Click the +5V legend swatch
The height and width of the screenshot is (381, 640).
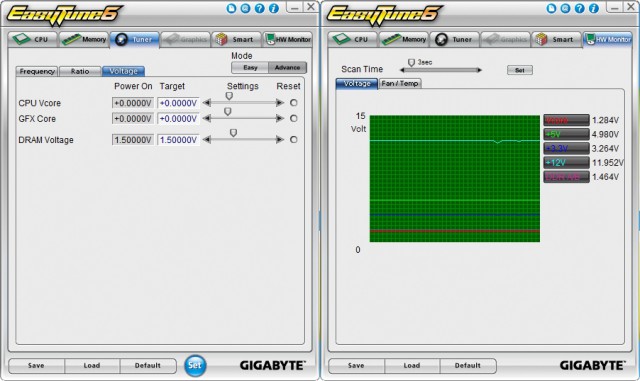[x=566, y=134]
